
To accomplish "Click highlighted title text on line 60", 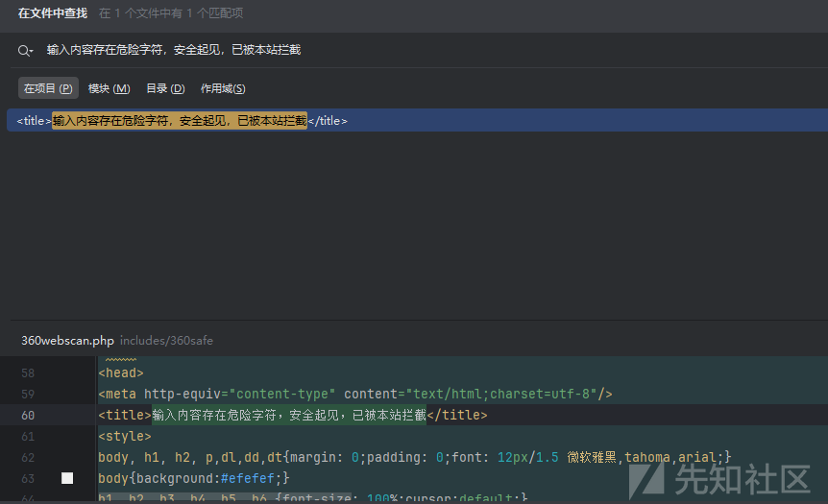I will [x=289, y=416].
